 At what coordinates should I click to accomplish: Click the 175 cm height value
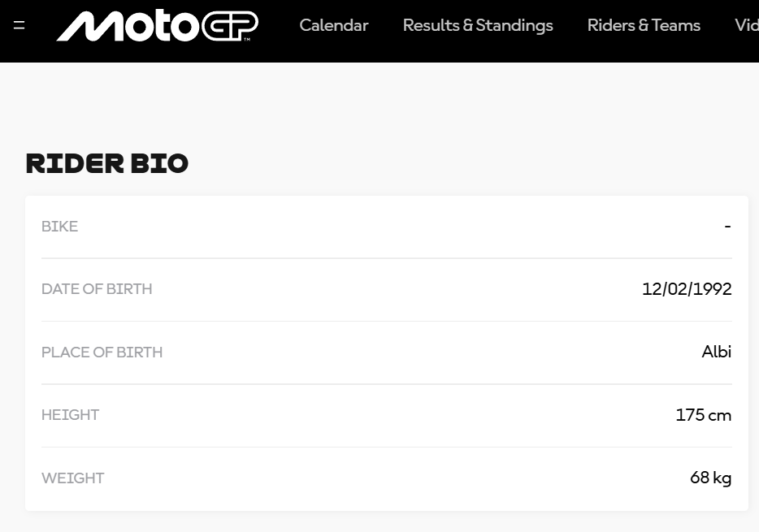click(x=703, y=415)
